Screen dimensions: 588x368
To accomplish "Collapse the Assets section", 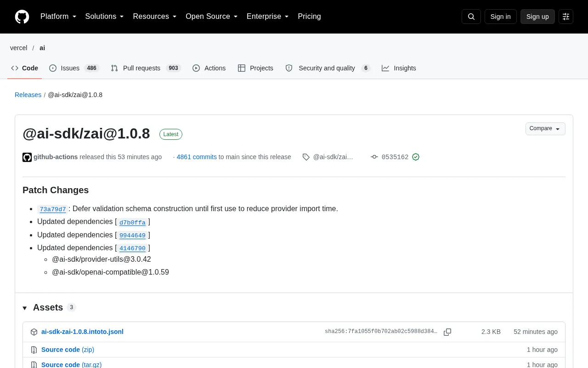I will 25,308.
